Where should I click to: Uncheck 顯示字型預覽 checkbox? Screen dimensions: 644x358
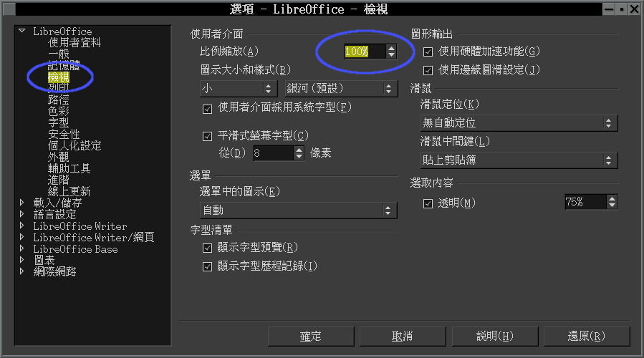click(208, 248)
